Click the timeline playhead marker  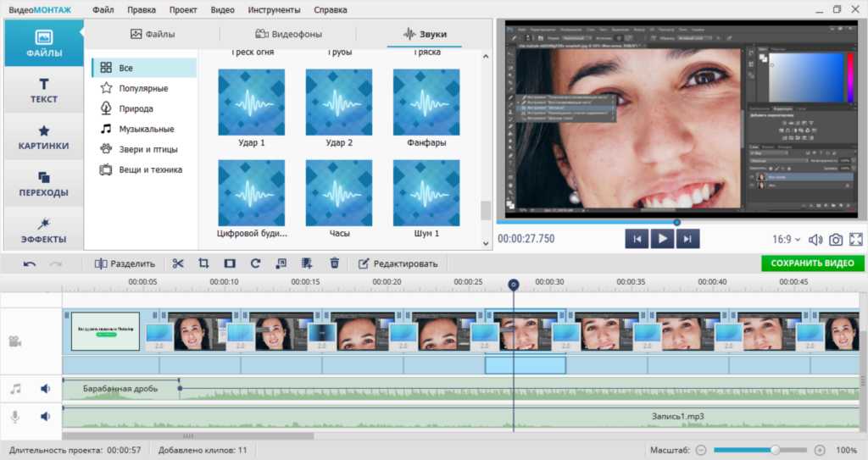click(x=513, y=285)
